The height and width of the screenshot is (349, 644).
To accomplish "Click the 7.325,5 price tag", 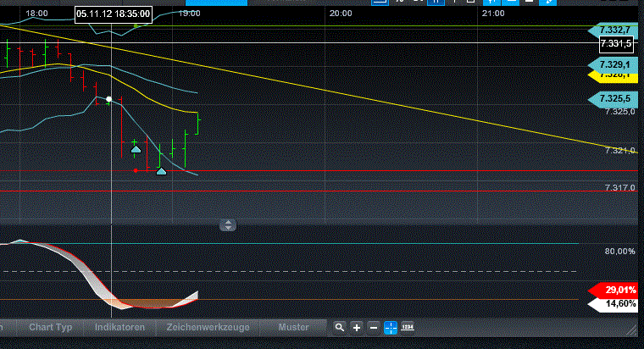I will click(613, 98).
